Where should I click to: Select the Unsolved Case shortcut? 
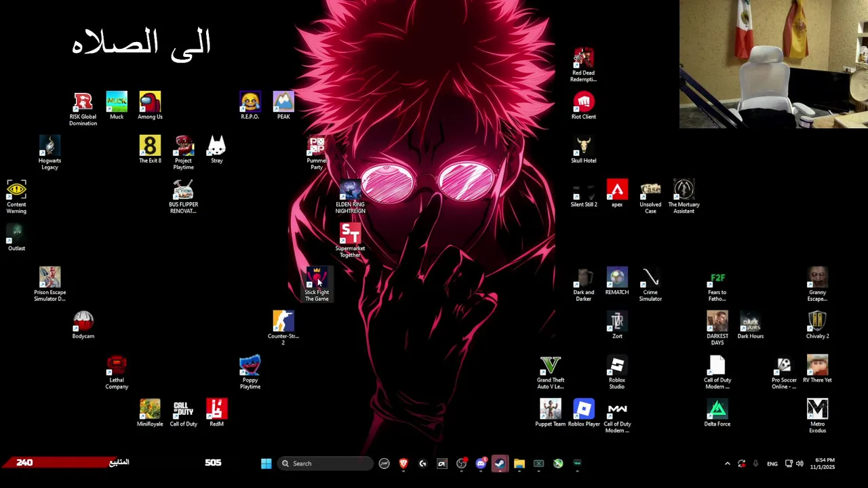point(650,197)
